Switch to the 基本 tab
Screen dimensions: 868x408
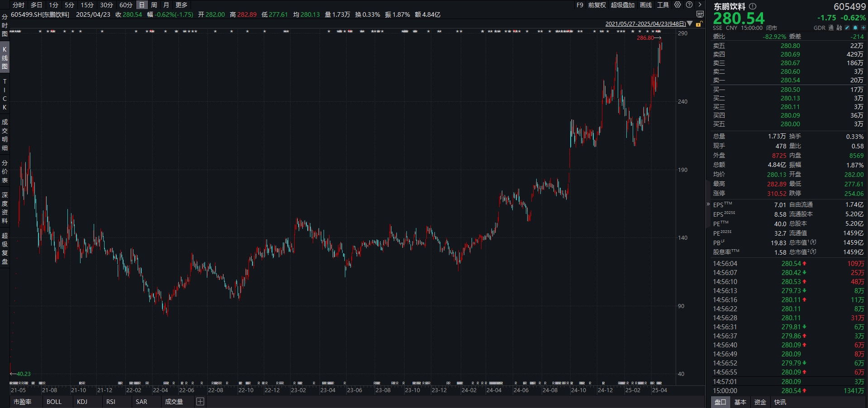tap(740, 402)
